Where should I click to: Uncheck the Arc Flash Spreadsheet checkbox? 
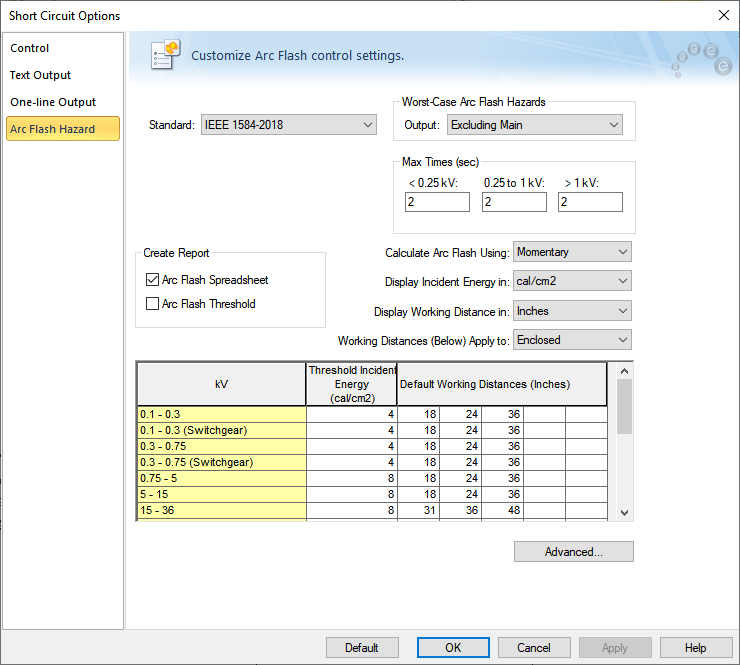pos(153,280)
